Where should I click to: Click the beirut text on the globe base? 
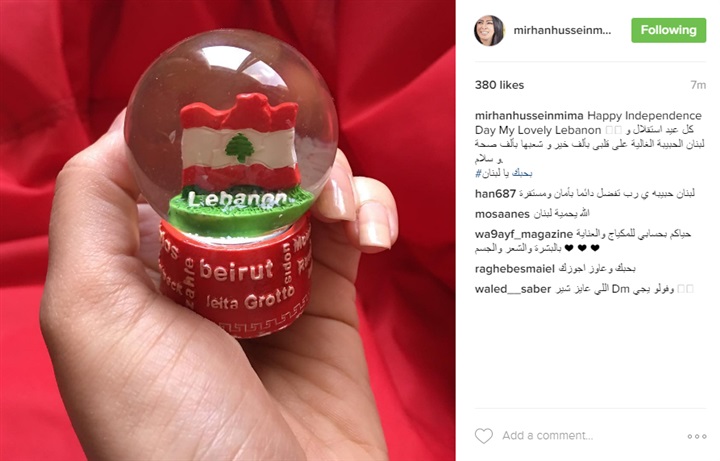(236, 270)
